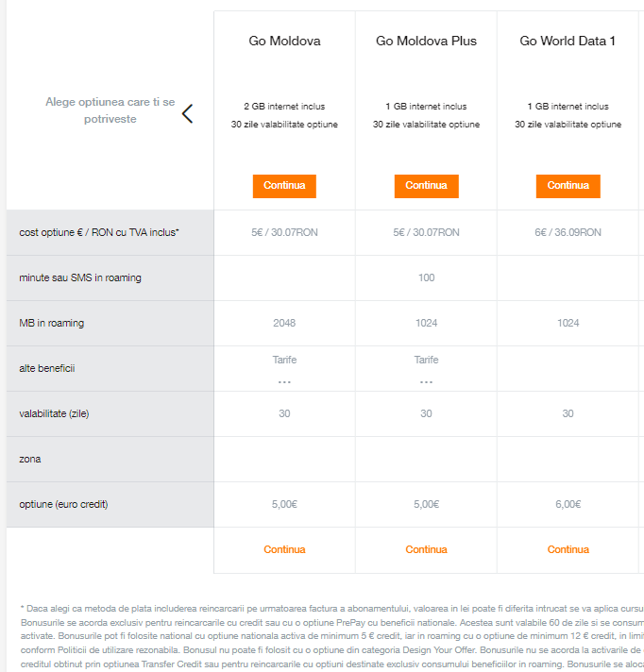Click the left chevron arrow to see previous options

(x=187, y=114)
